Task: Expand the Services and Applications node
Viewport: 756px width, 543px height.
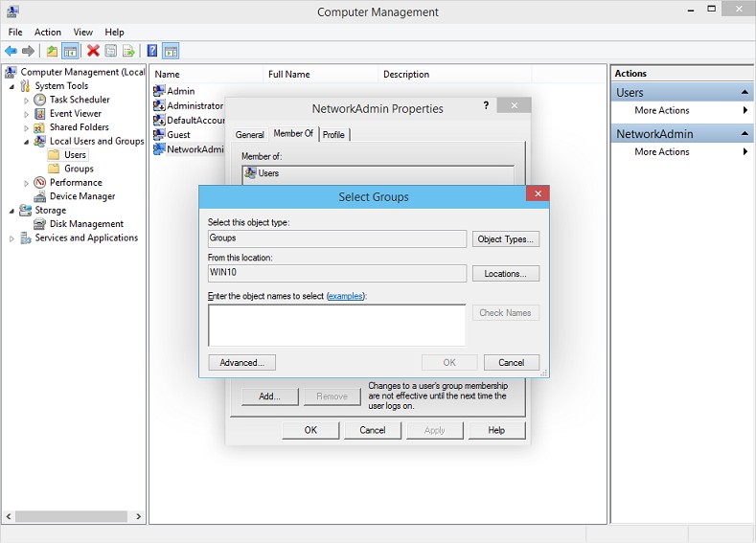Action: coord(12,238)
